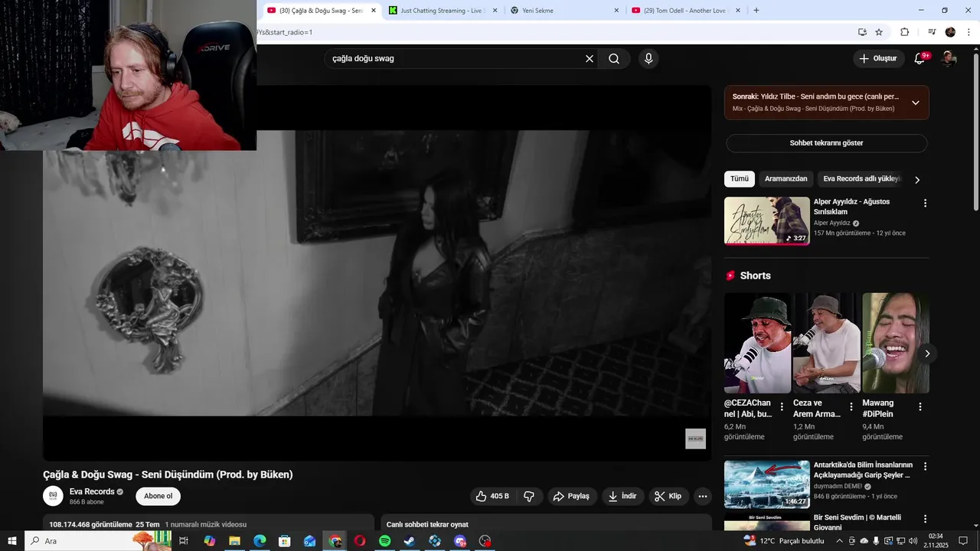The height and width of the screenshot is (551, 980).
Task: Open Eva Records channel name link
Action: tap(92, 491)
